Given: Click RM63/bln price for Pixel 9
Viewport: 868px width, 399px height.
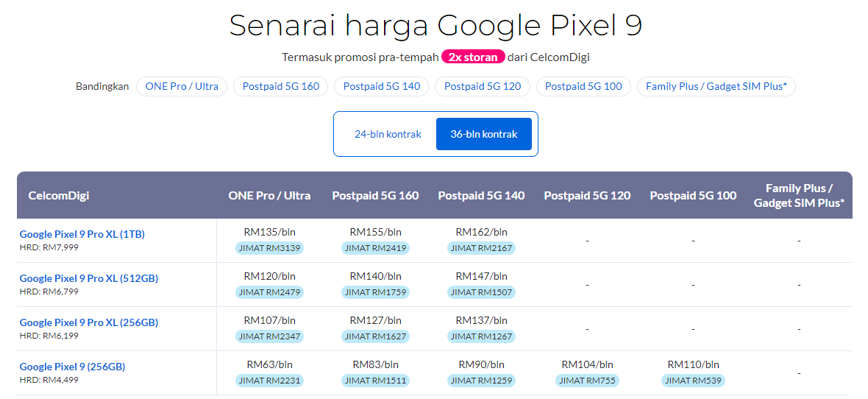Looking at the screenshot, I should tap(269, 364).
